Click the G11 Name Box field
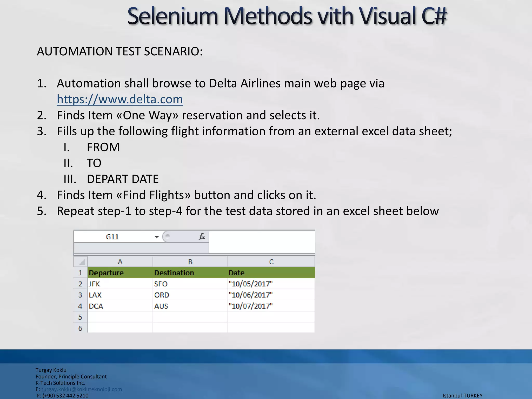Image resolution: width=532 pixels, height=399 pixels. click(x=112, y=237)
